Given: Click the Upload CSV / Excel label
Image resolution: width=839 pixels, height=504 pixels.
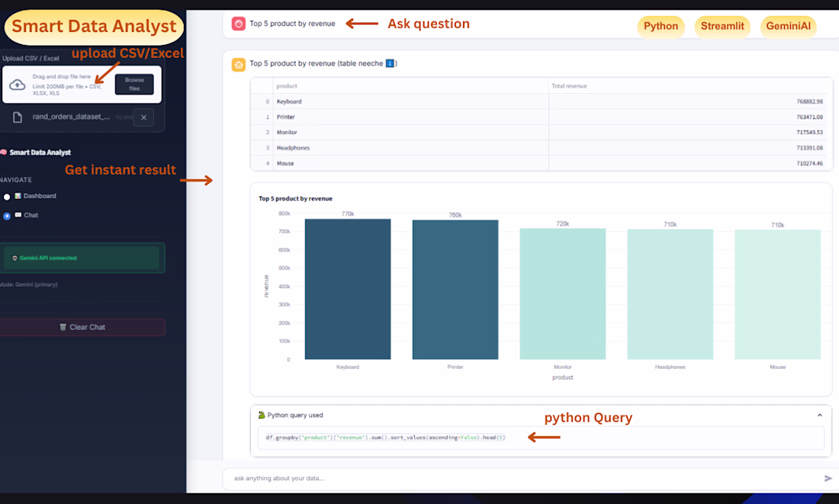Looking at the screenshot, I should click(x=31, y=58).
